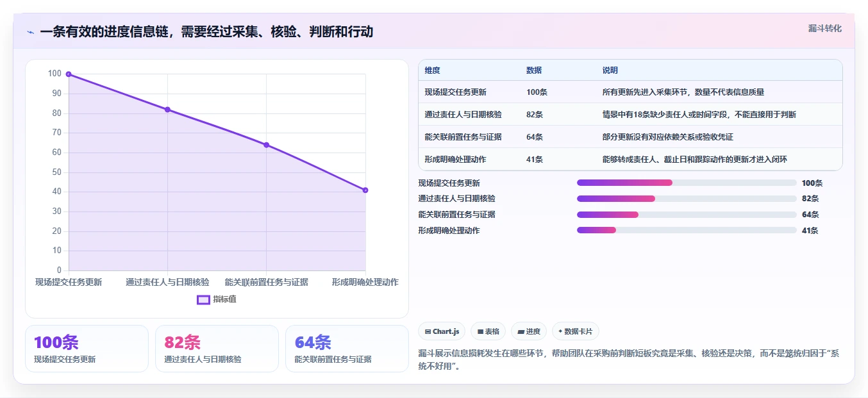
Task: Click progress list label 形成明确处理动作
Action: point(449,231)
